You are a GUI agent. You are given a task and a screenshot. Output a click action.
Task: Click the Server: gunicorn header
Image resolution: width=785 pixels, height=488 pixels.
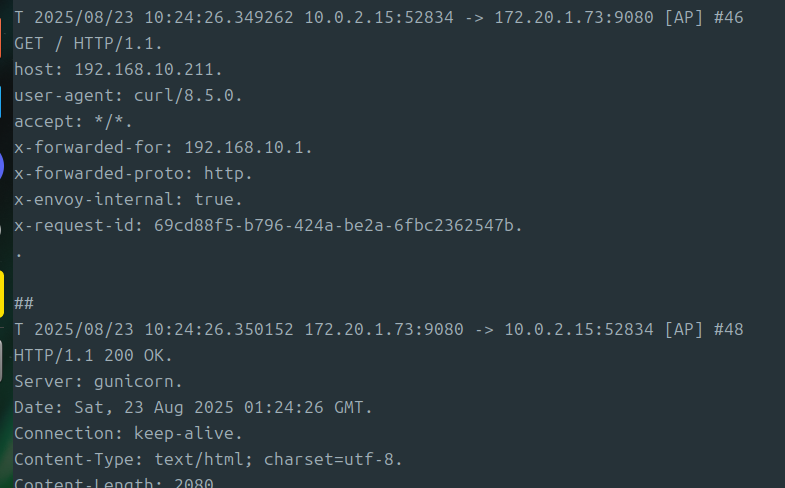[x=98, y=381]
